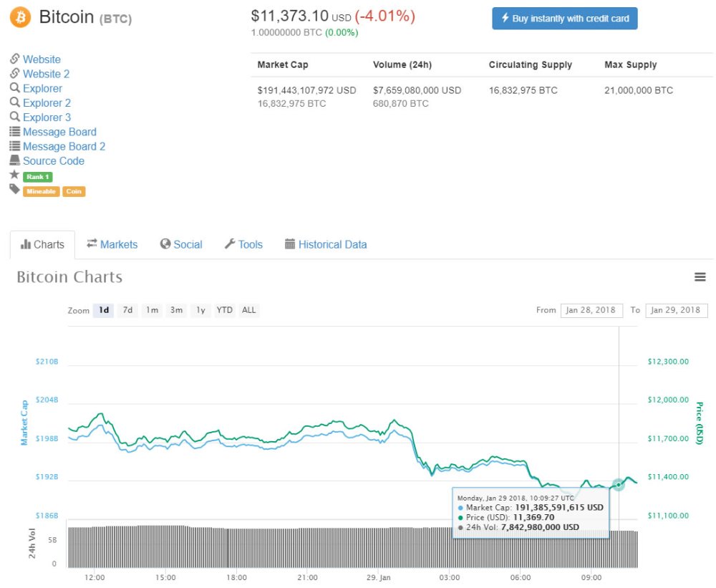Click the Rank 1 green badge
The width and height of the screenshot is (716, 588).
pyautogui.click(x=38, y=177)
